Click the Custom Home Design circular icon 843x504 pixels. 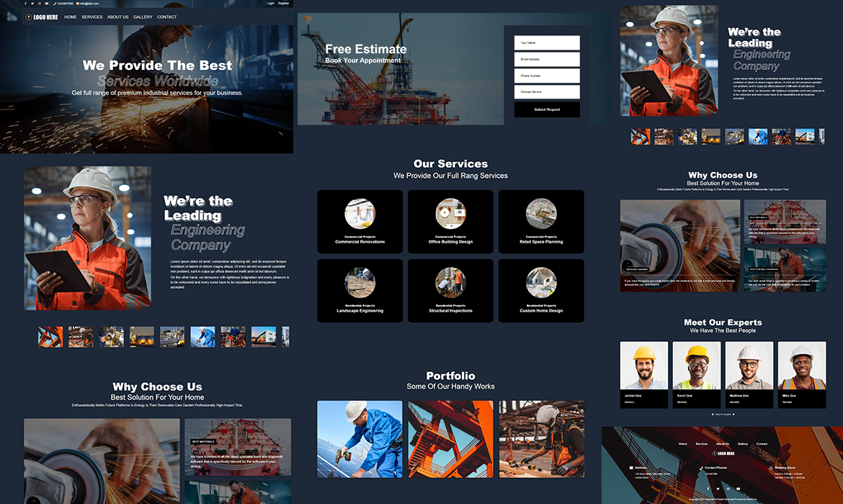[x=541, y=283]
